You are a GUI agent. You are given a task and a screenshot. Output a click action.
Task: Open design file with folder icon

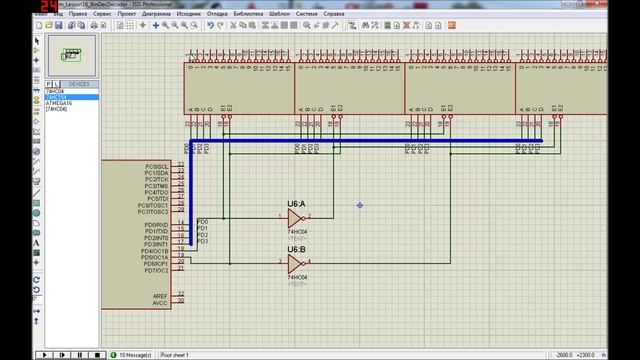pyautogui.click(x=49, y=25)
